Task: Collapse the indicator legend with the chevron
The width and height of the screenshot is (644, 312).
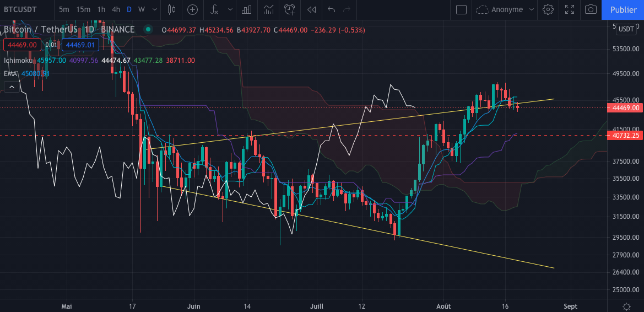Action: pos(10,87)
